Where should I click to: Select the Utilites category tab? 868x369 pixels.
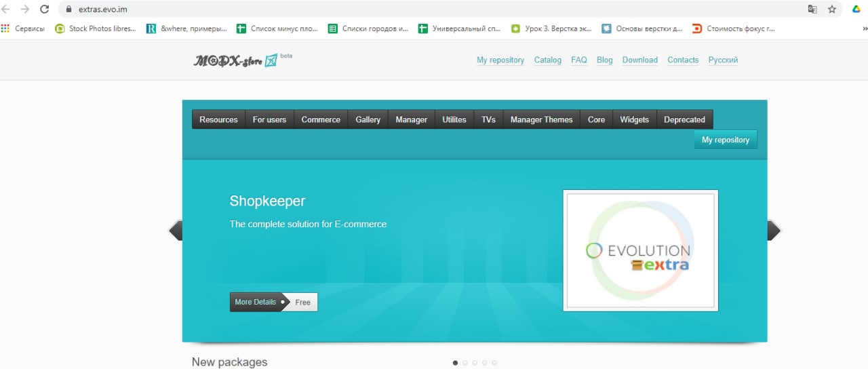point(454,119)
